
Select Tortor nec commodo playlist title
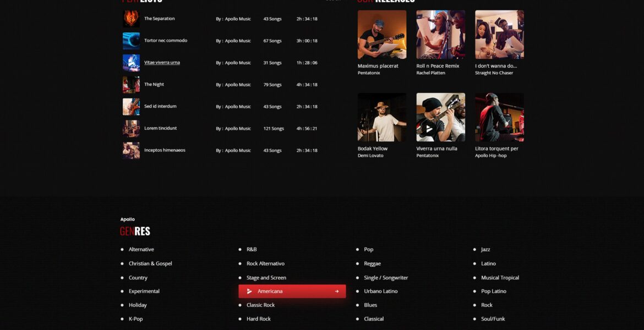166,40
